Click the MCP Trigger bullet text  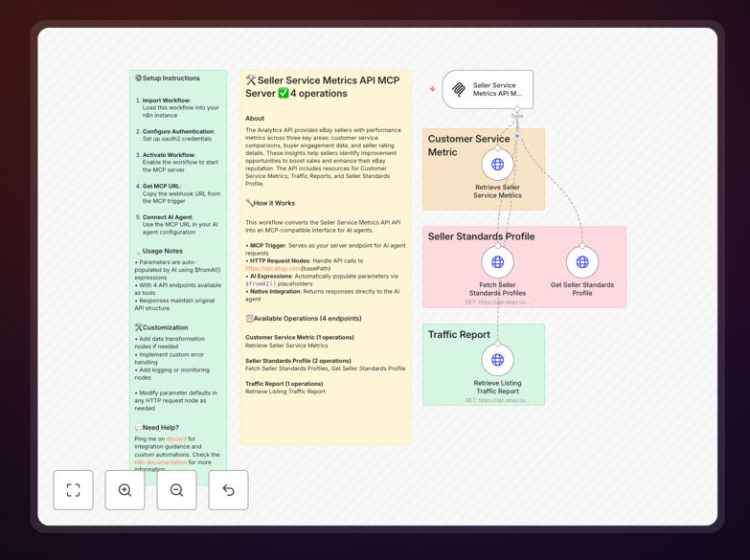[326, 249]
